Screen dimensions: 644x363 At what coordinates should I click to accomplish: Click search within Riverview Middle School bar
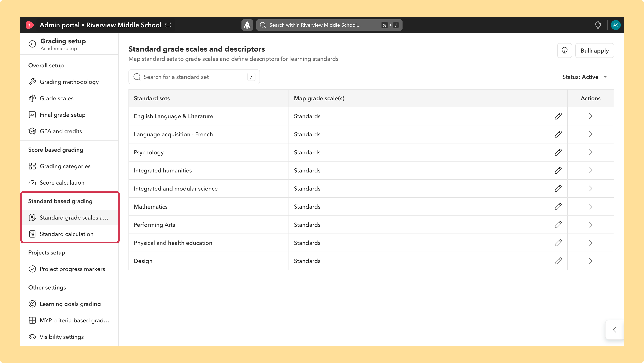coord(329,25)
